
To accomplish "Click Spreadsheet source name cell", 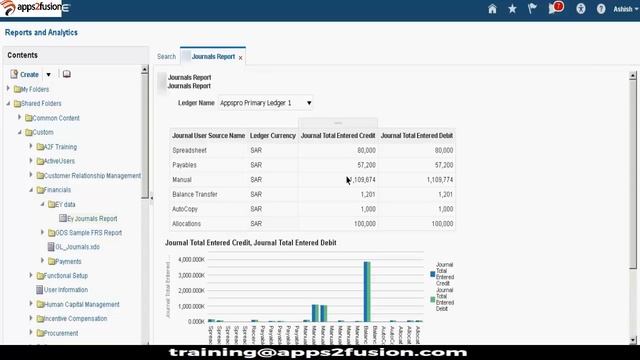I will (189, 150).
